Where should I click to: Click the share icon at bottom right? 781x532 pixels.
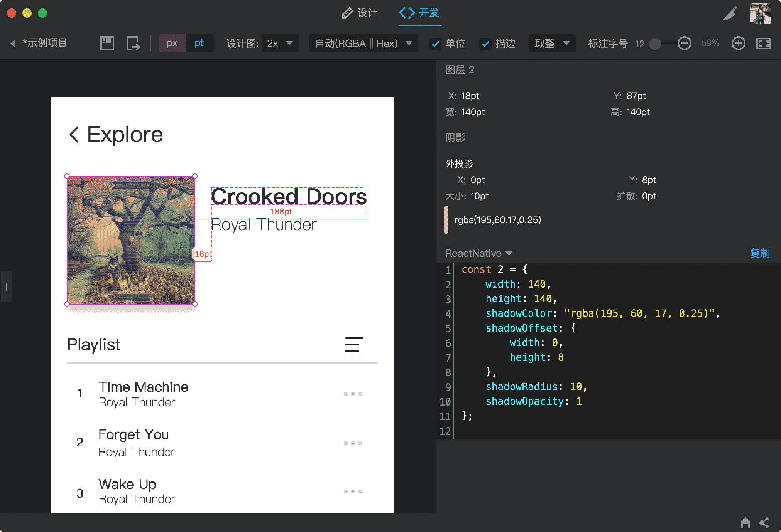[764, 523]
